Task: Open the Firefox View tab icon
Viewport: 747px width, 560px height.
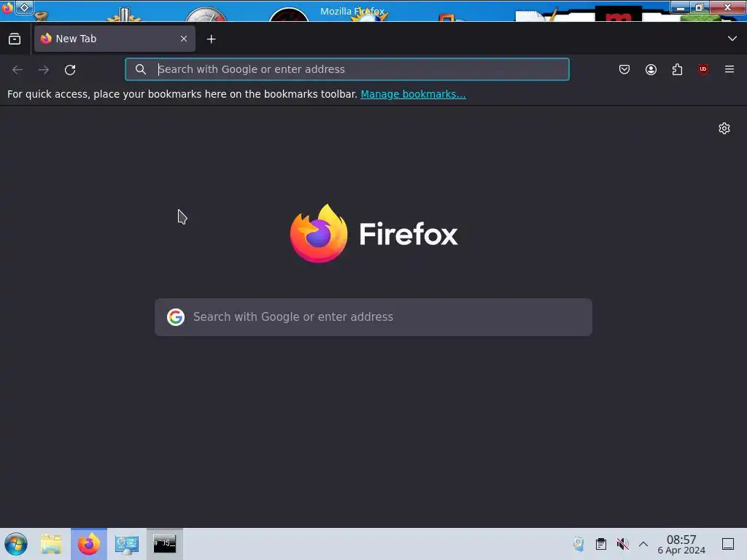Action: click(x=15, y=39)
